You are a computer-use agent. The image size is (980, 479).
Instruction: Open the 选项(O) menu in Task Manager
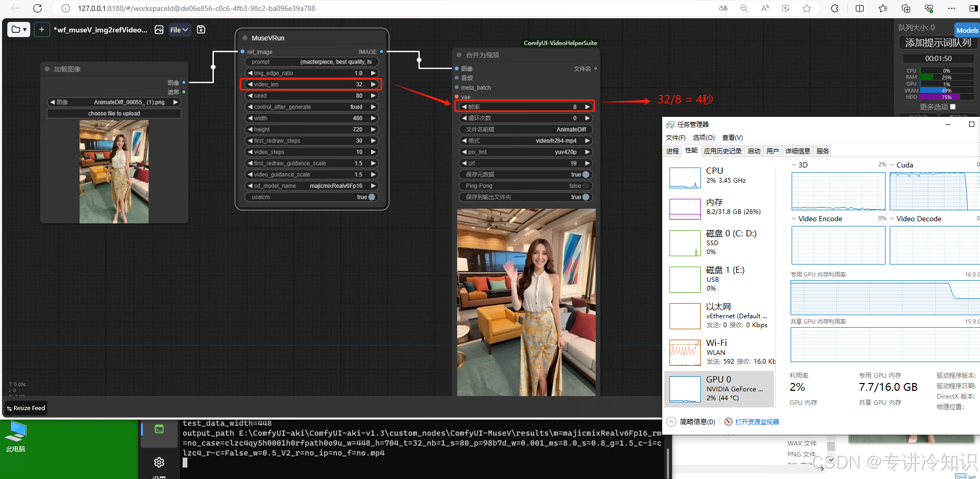pyautogui.click(x=703, y=138)
